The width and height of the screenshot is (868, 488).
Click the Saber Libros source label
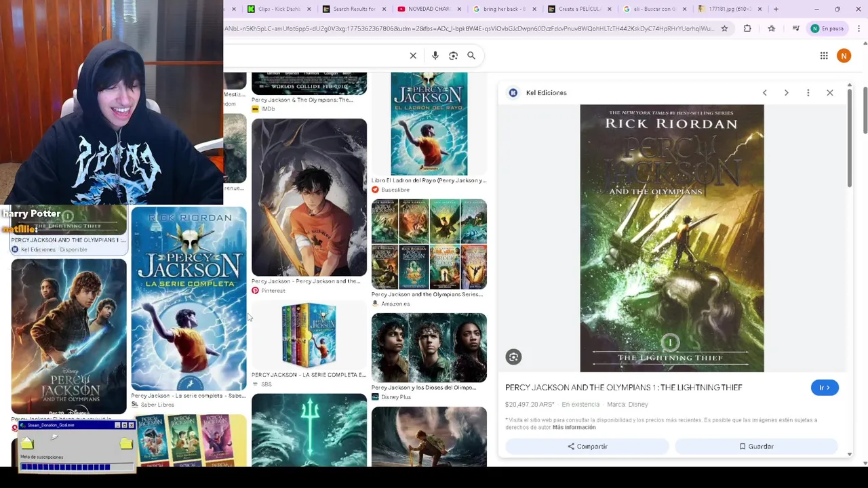pos(157,405)
